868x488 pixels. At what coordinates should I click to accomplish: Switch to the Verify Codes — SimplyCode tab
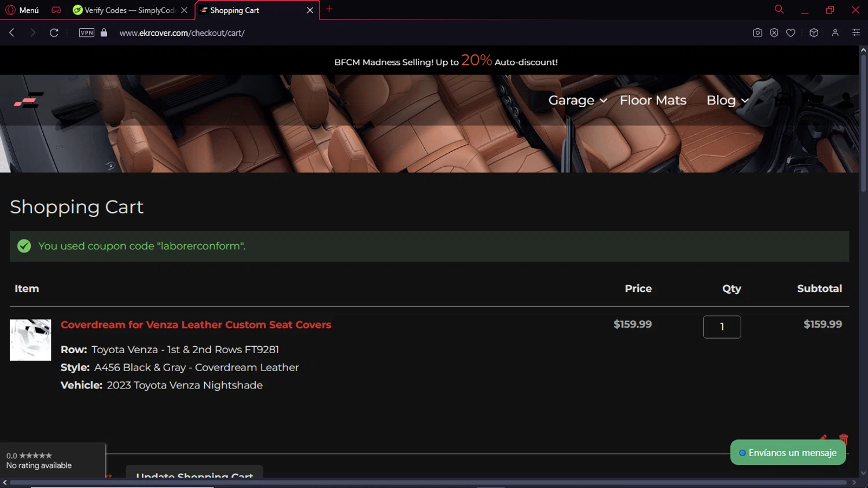130,10
